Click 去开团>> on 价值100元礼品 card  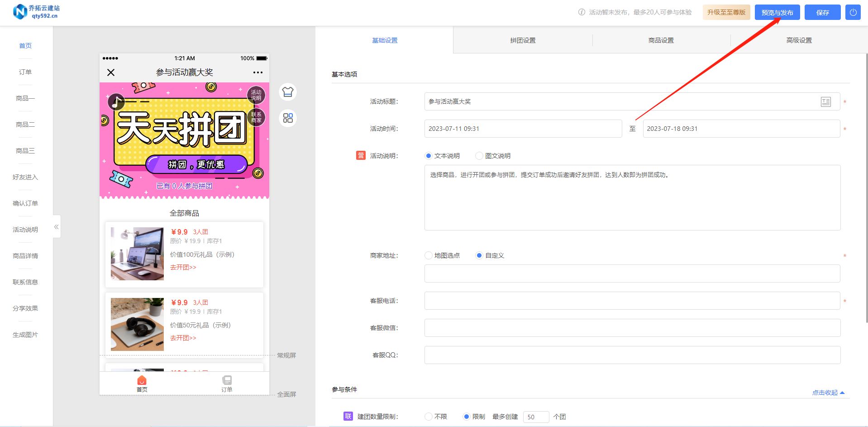pos(183,267)
